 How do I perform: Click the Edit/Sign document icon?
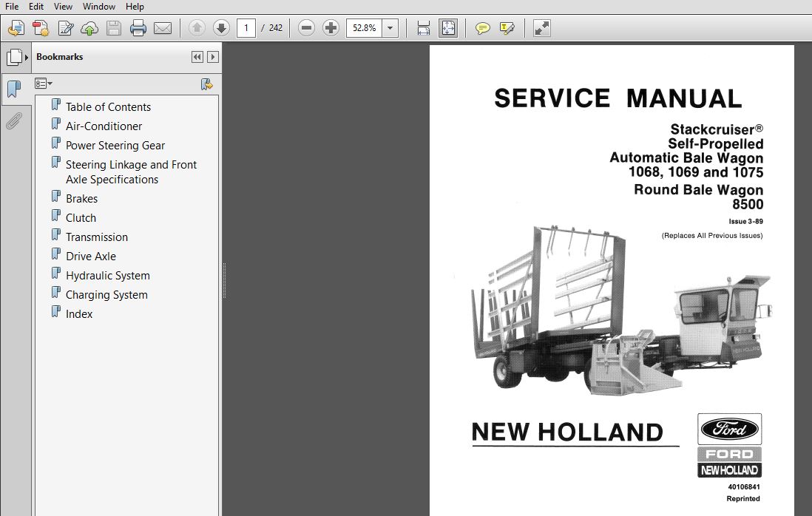click(65, 28)
